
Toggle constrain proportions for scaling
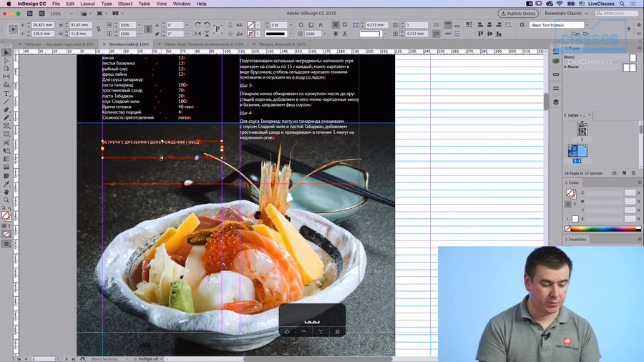point(148,29)
